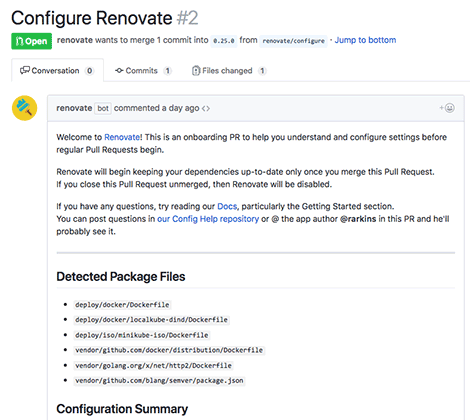The height and width of the screenshot is (420, 470).
Task: Click the conversation speech bubble icon
Action: pyautogui.click(x=25, y=70)
